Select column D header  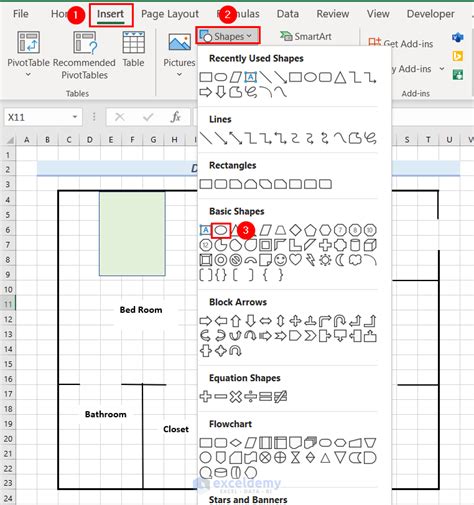(90, 140)
